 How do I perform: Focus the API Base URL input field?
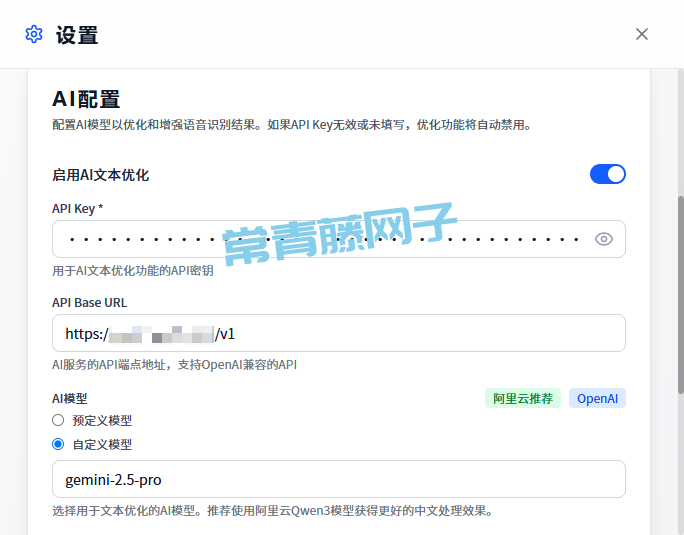[x=400, y=333]
